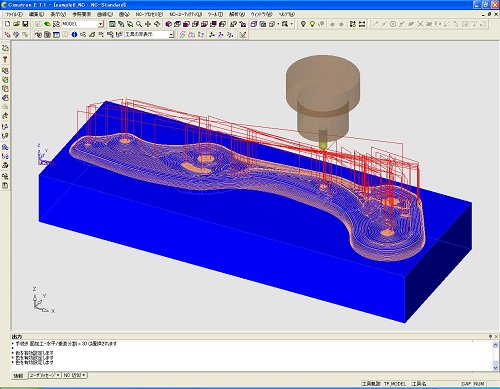Open the Help menu
This screenshot has width=500, height=389.
coord(287,14)
